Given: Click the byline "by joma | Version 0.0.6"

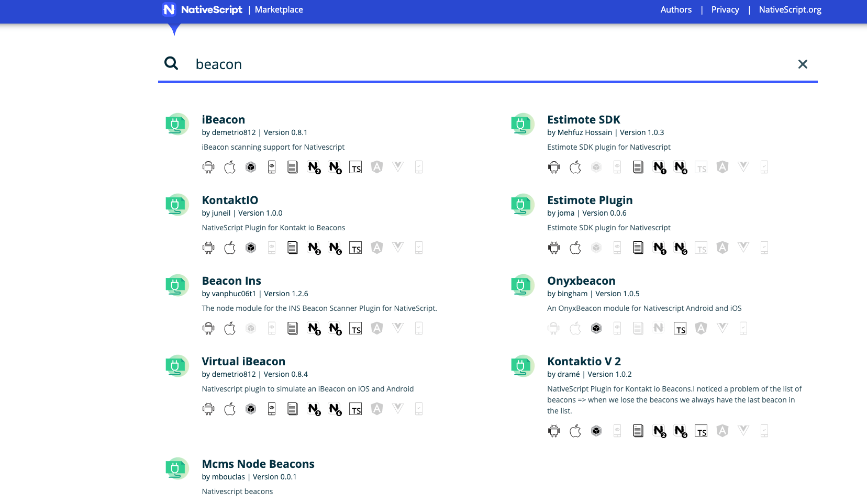Looking at the screenshot, I should point(586,213).
